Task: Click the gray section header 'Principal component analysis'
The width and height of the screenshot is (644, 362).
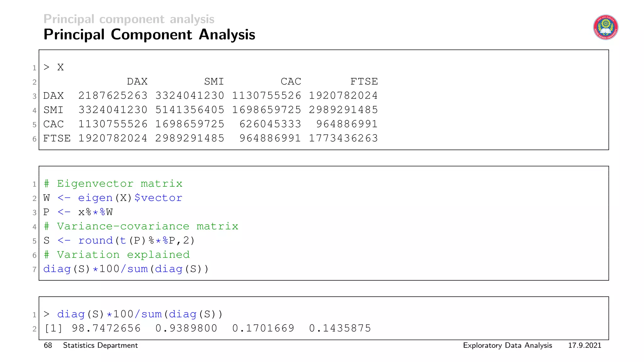Action: click(x=129, y=19)
